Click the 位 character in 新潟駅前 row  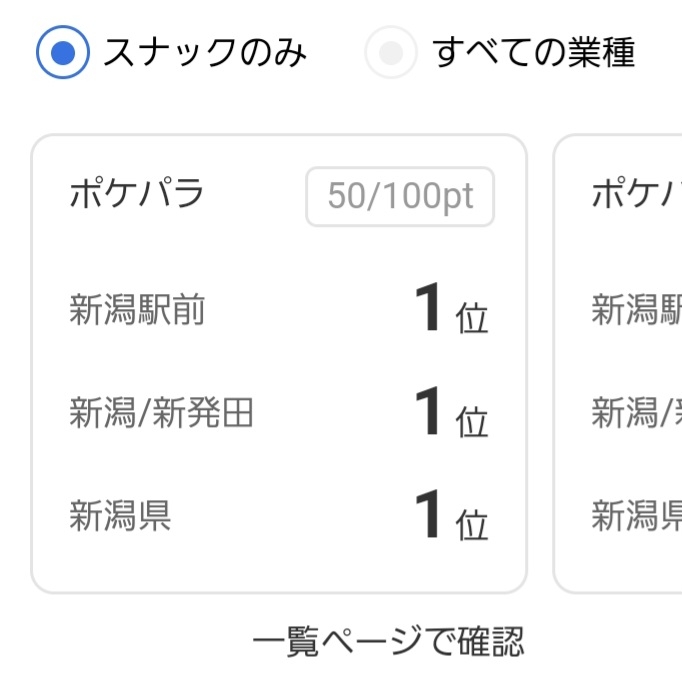coord(471,318)
